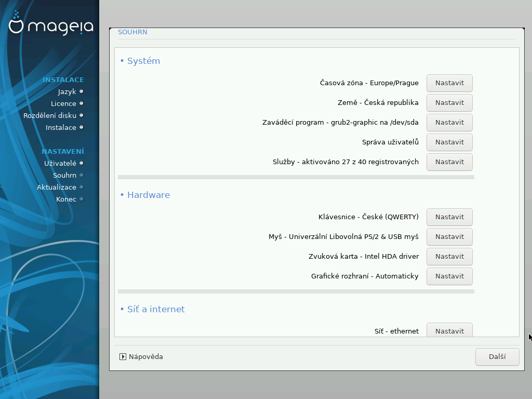Viewport: 532px width, 399px height.
Task: Click the Souhrn step indicator dot
Action: click(82, 175)
